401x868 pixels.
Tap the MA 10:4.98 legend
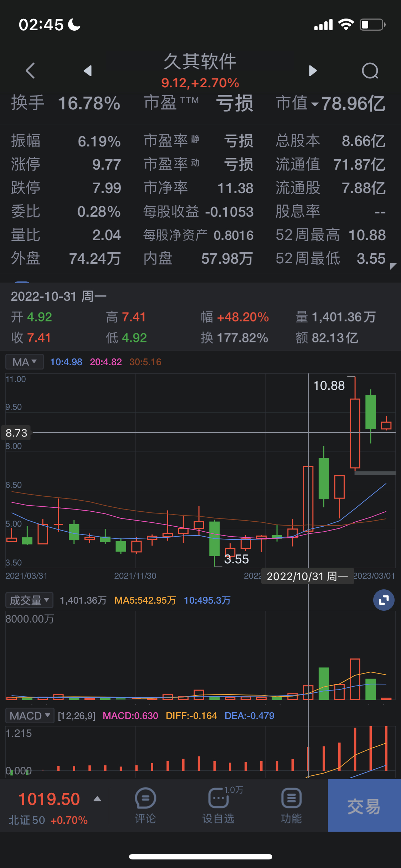point(66,362)
